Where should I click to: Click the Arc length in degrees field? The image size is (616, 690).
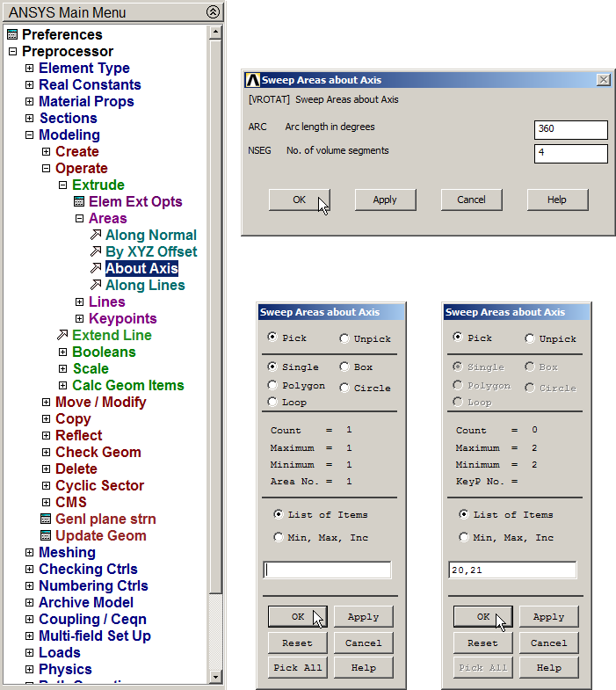click(x=570, y=129)
